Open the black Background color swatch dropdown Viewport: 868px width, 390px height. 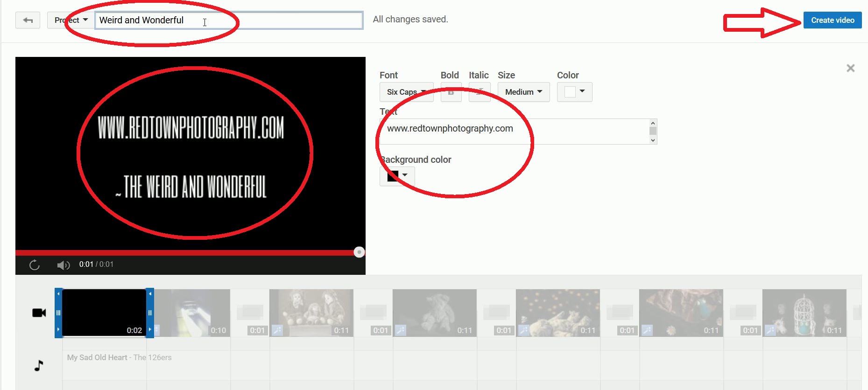[x=397, y=176]
